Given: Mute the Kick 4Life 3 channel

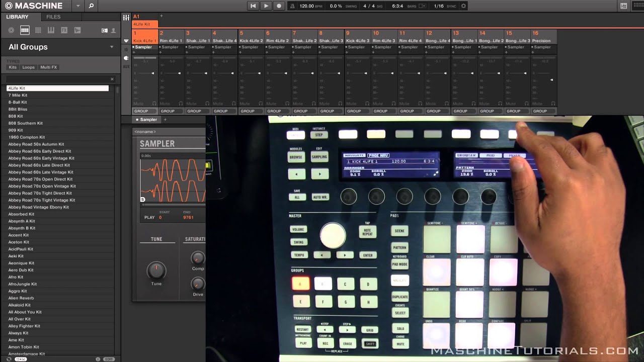Looking at the screenshot, I should point(351,104).
